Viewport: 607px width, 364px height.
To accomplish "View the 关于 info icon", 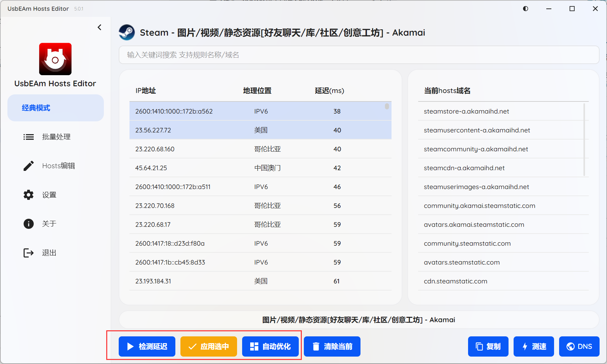I will click(29, 224).
